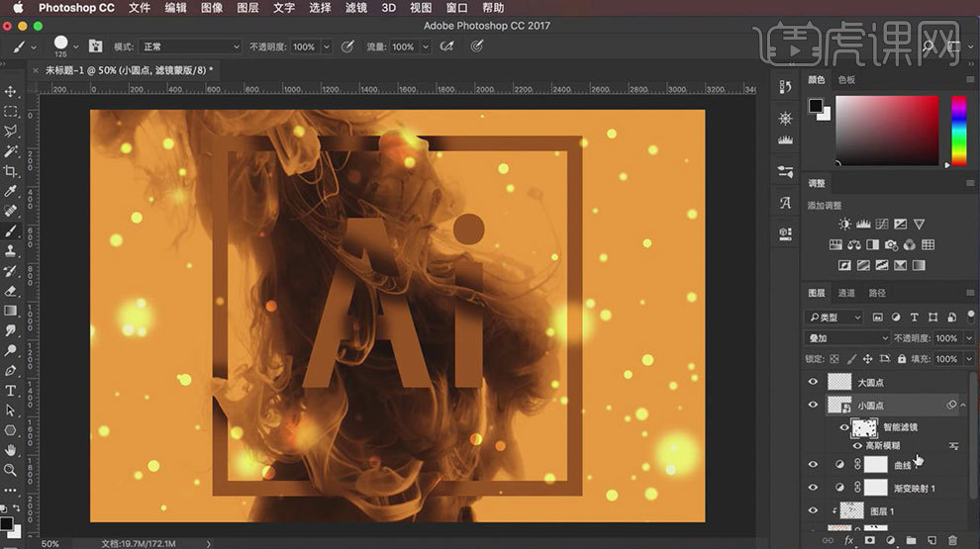This screenshot has width=980, height=549.
Task: Collapse the 小圆点 layer smart filters
Action: [964, 405]
